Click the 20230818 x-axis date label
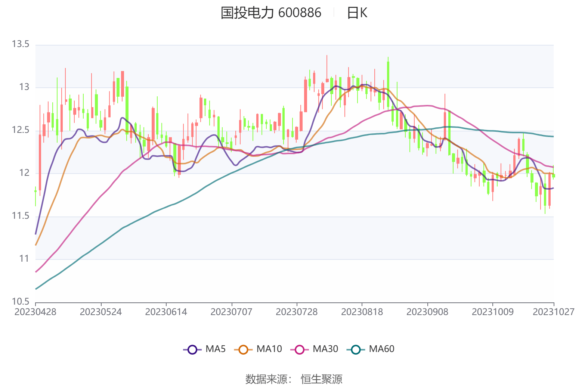 pyautogui.click(x=362, y=312)
